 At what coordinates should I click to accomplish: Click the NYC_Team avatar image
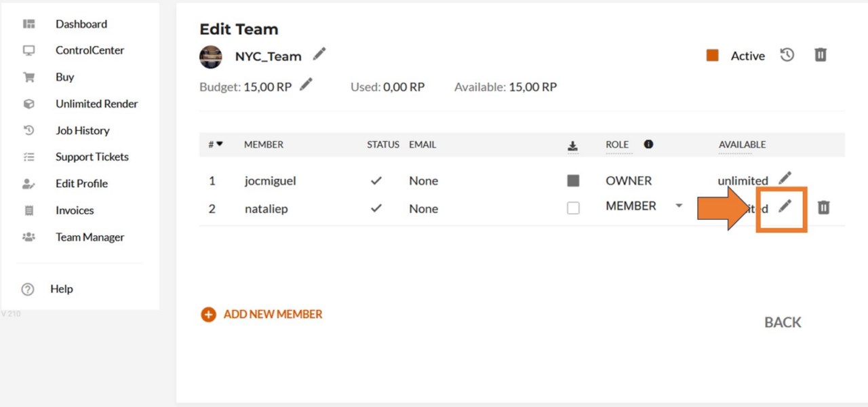click(211, 57)
